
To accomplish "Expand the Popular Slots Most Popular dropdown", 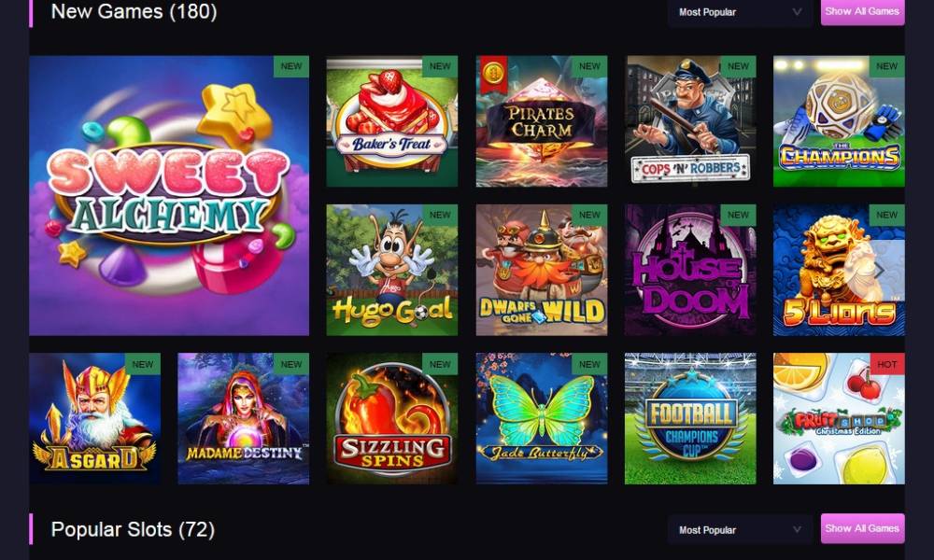I will (x=740, y=529).
